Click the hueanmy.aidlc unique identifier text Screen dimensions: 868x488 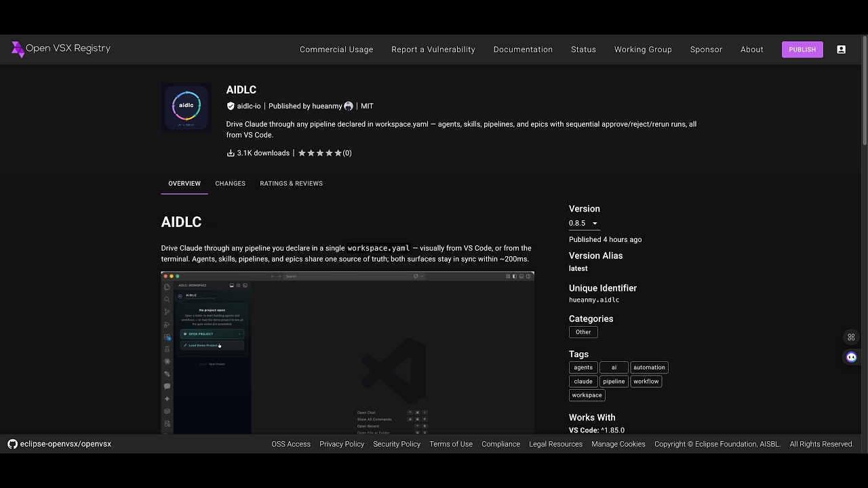pos(594,300)
